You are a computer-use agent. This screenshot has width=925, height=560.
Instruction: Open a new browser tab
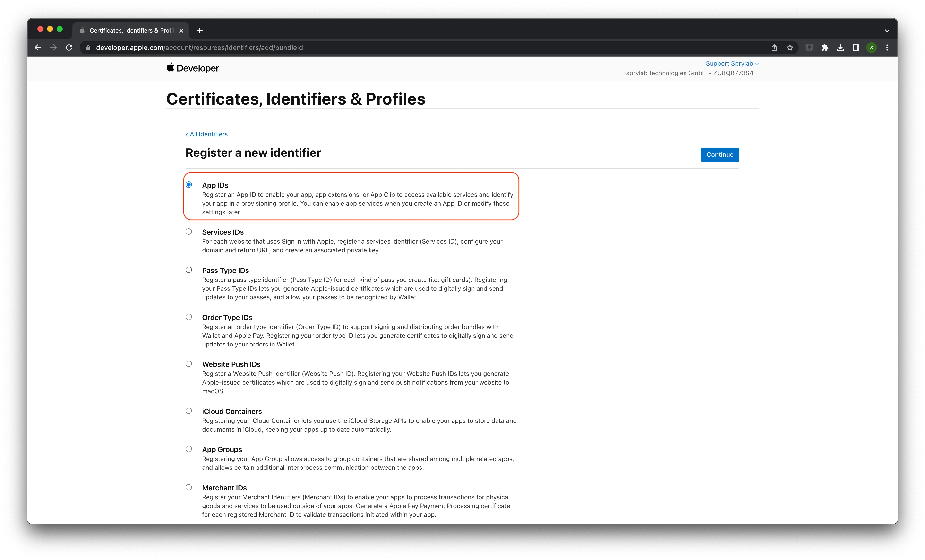(x=200, y=30)
